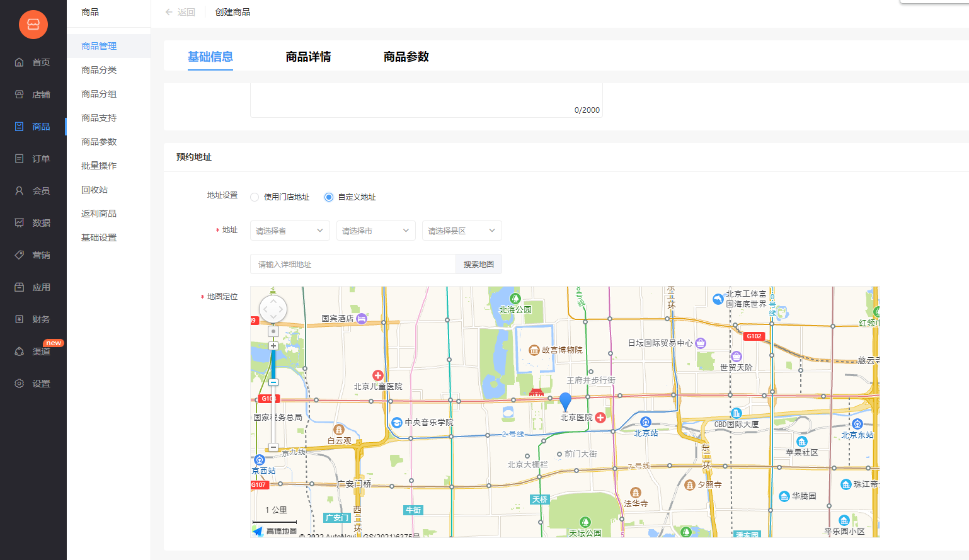Open 营销 marketing tag icon
Image resolution: width=969 pixels, height=560 pixels.
click(20, 255)
